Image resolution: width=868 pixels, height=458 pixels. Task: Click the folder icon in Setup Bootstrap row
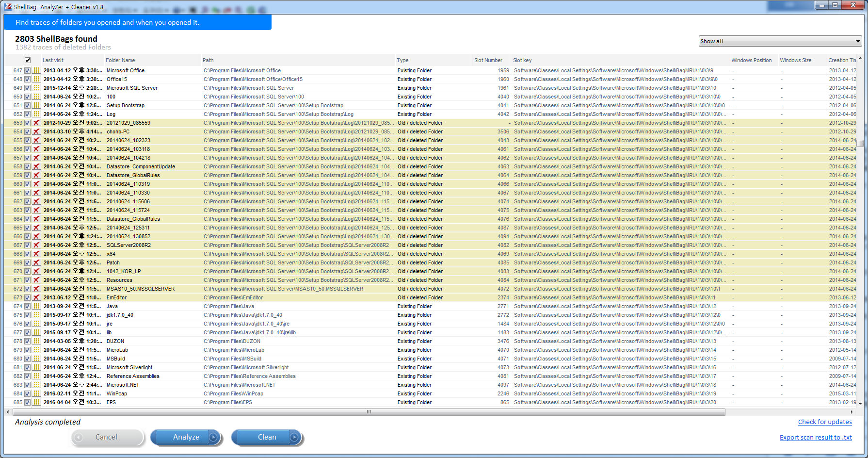point(37,105)
